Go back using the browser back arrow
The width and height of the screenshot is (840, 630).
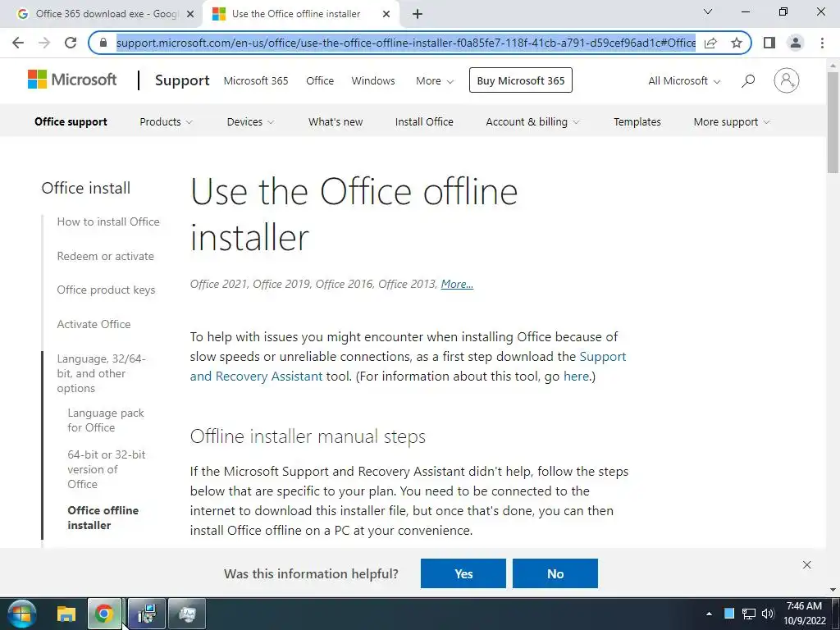click(x=18, y=43)
